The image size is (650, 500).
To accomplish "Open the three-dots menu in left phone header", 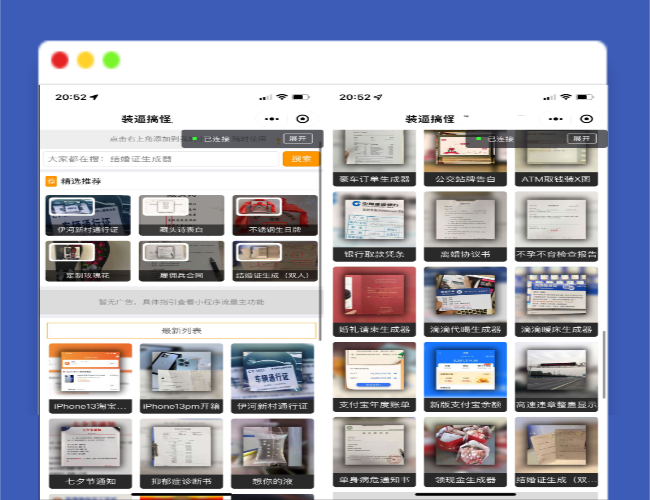I will point(272,119).
